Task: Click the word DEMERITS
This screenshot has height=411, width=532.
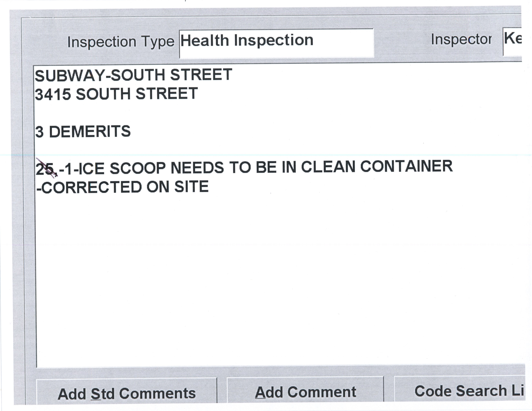Action: [90, 132]
